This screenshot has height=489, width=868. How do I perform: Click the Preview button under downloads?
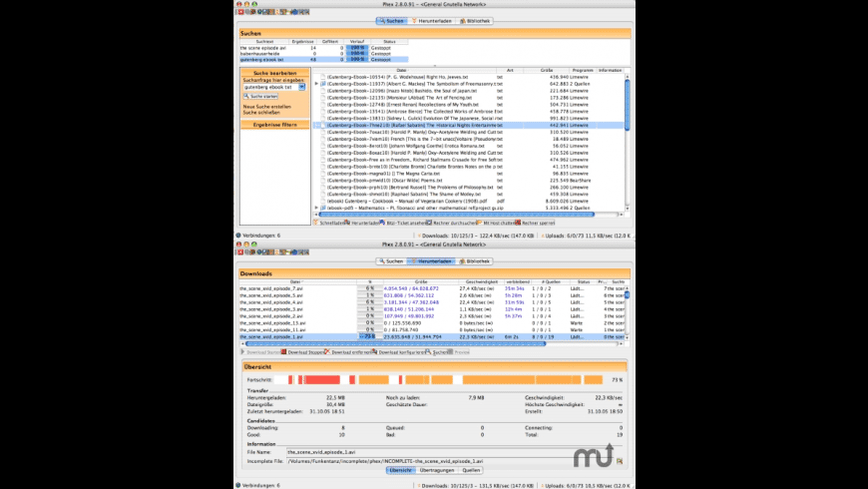(459, 352)
